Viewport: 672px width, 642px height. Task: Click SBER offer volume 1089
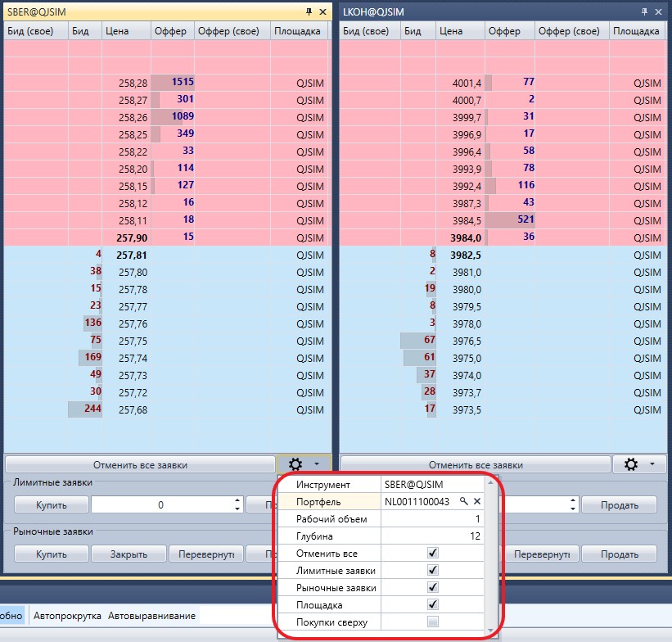point(183,116)
